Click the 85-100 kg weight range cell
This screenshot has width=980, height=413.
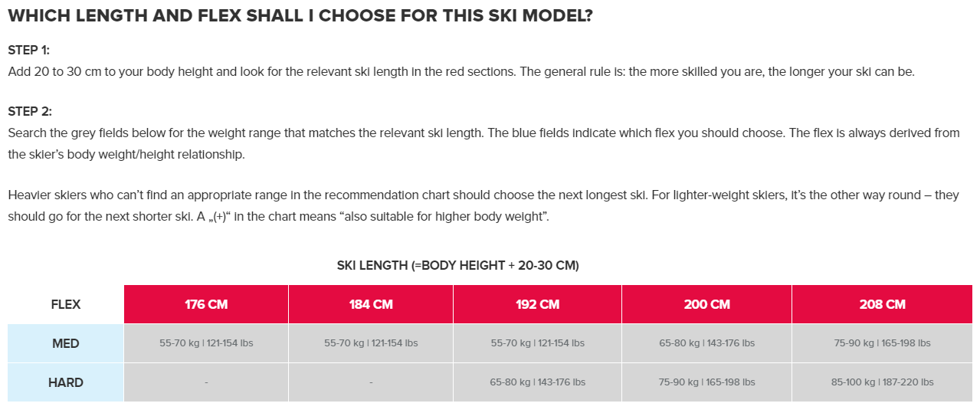click(882, 382)
